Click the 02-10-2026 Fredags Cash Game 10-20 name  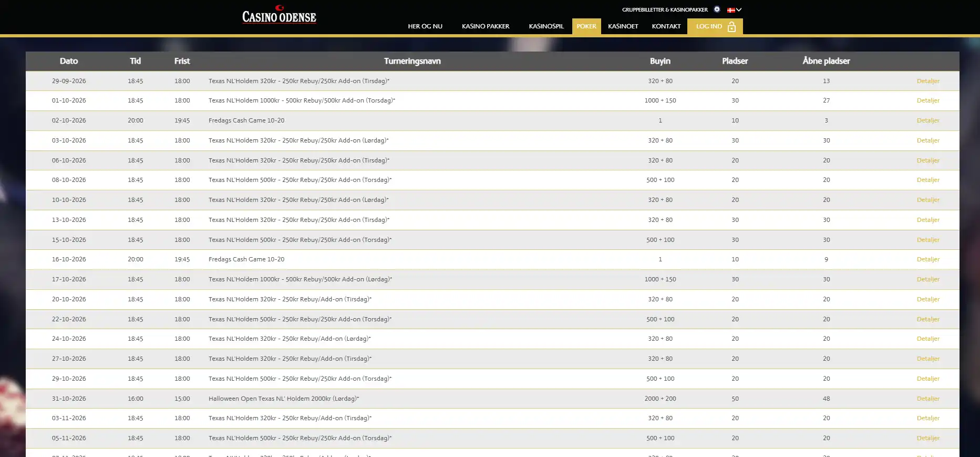(246, 120)
